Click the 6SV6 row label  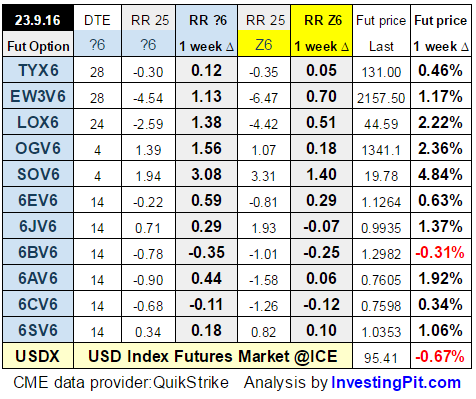pos(38,330)
